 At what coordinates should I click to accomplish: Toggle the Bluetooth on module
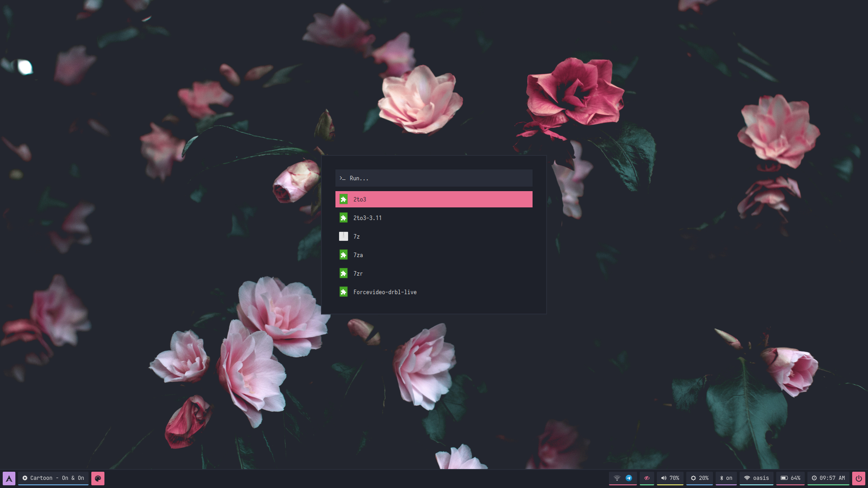tap(726, 478)
